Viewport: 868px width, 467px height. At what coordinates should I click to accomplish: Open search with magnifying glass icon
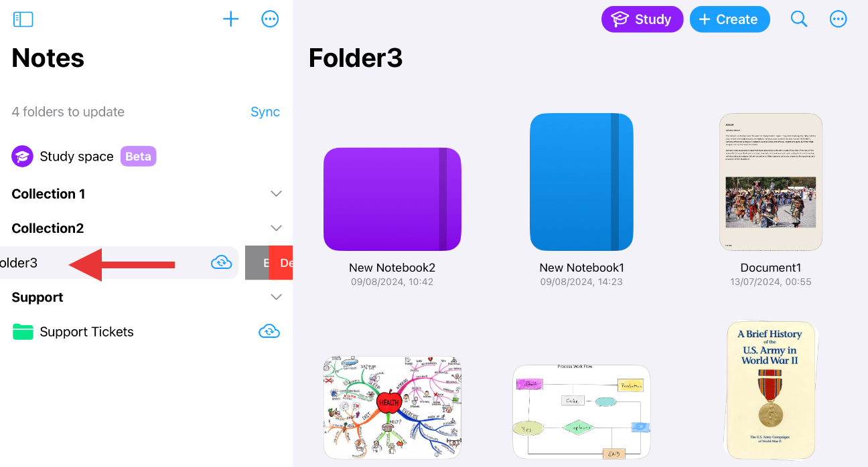click(799, 19)
